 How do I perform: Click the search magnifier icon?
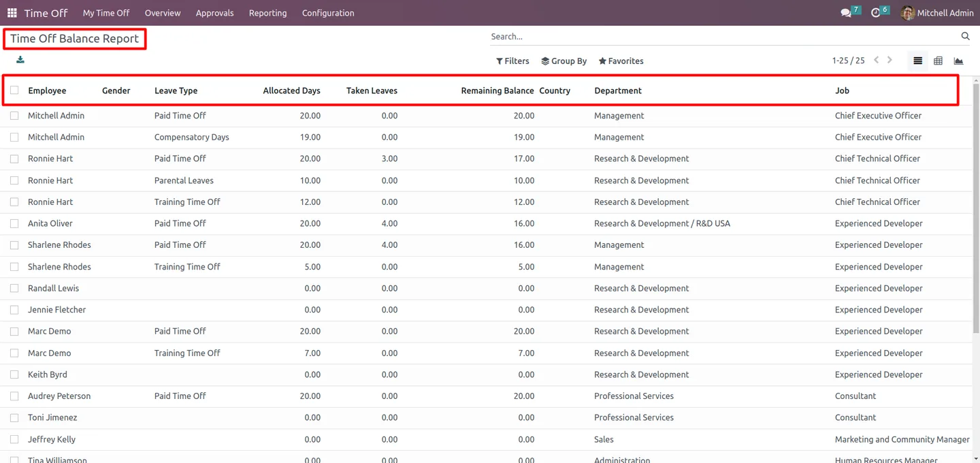(x=965, y=36)
